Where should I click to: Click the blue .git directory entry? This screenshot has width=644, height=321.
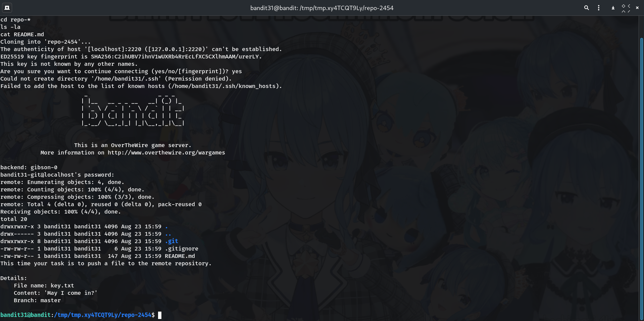171,241
